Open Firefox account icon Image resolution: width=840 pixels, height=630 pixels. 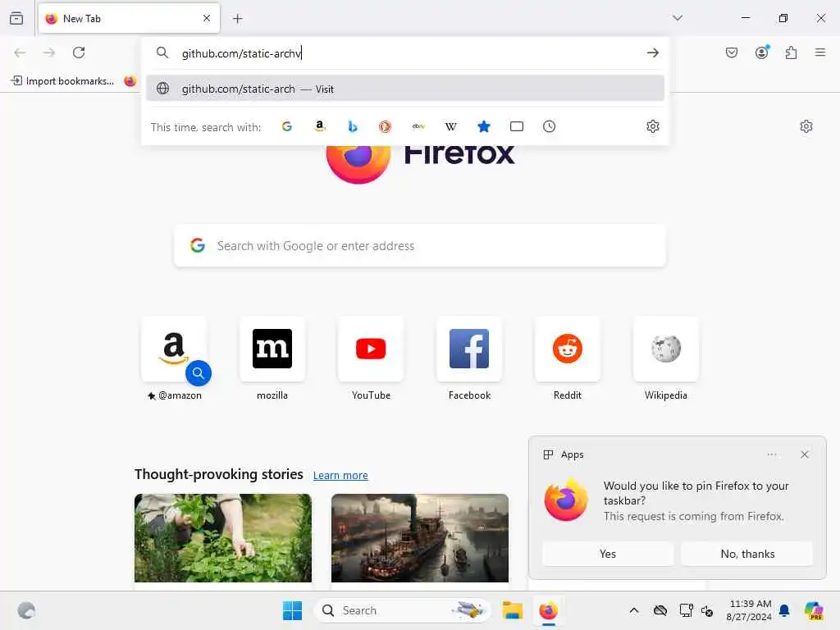click(762, 52)
